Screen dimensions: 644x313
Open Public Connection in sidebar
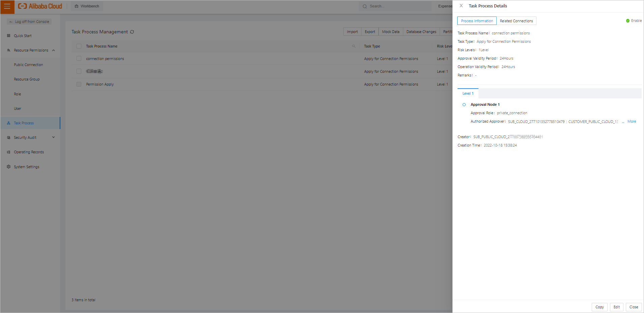[x=28, y=65]
